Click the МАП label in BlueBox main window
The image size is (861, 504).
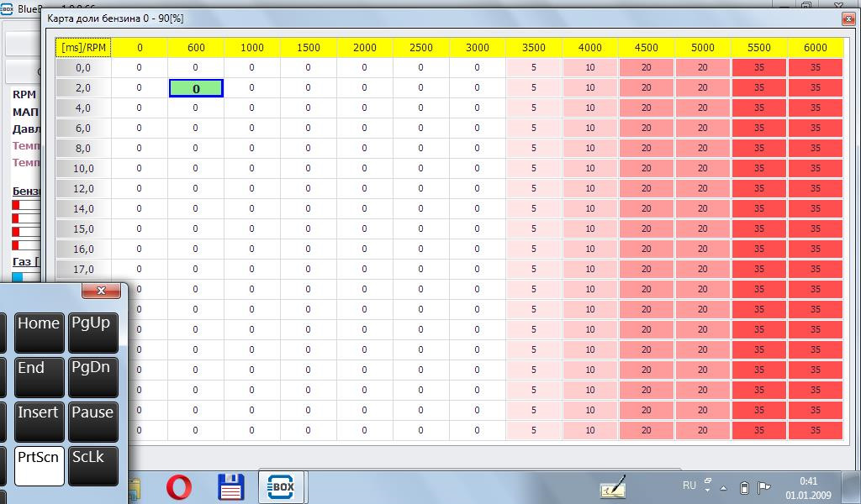(x=25, y=112)
